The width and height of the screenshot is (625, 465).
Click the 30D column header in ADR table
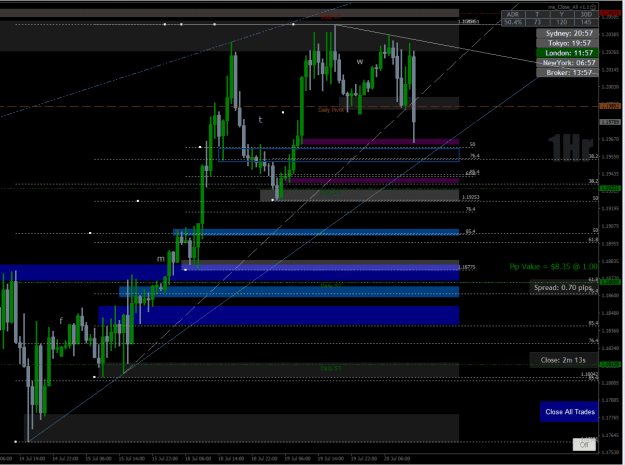point(586,15)
